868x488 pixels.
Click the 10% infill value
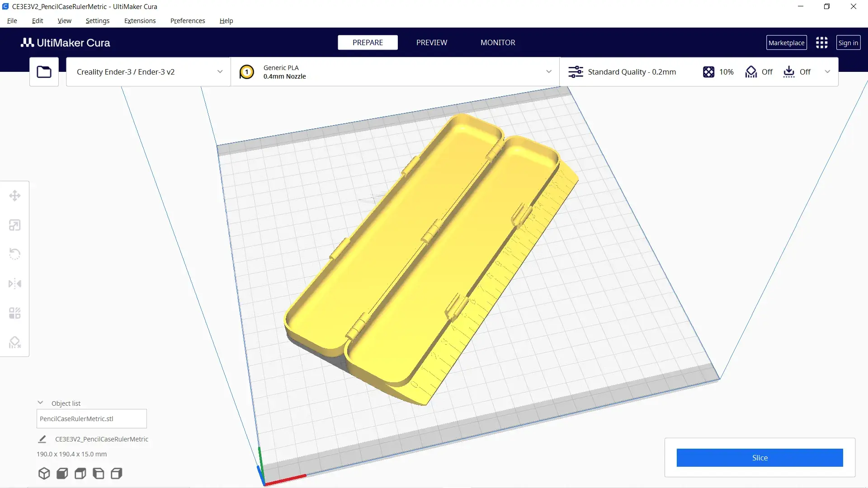[x=726, y=72]
